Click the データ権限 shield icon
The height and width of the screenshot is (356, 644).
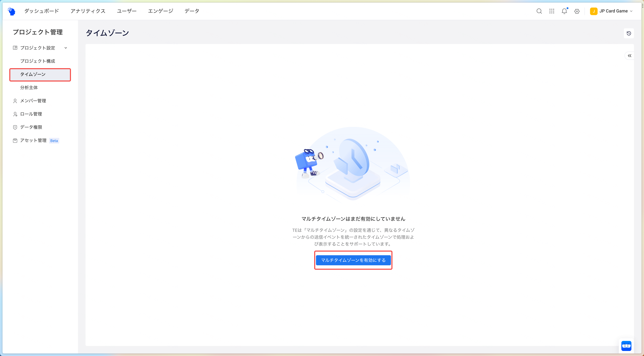(15, 127)
